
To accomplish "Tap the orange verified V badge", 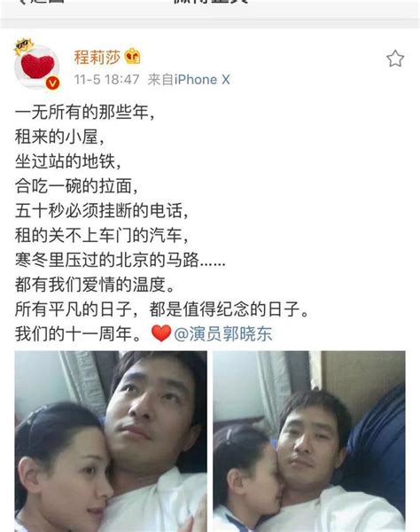I will pyautogui.click(x=52, y=82).
